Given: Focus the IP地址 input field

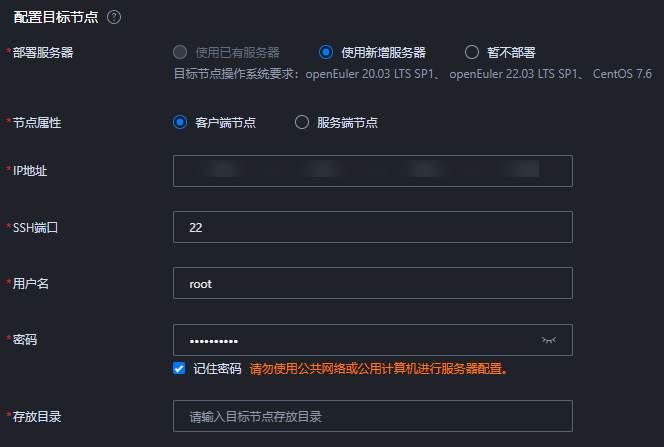Looking at the screenshot, I should click(373, 171).
